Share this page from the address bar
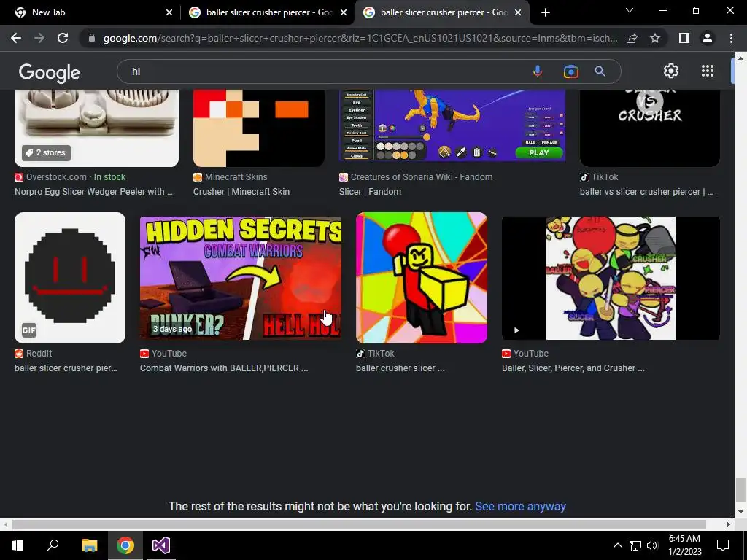This screenshot has width=747, height=560. tap(632, 38)
